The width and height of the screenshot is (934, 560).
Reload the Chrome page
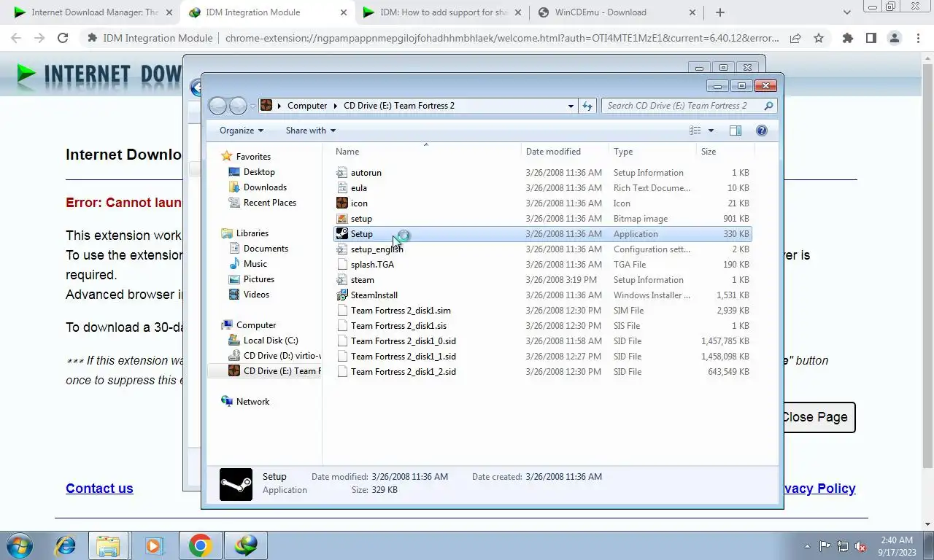[x=63, y=38]
